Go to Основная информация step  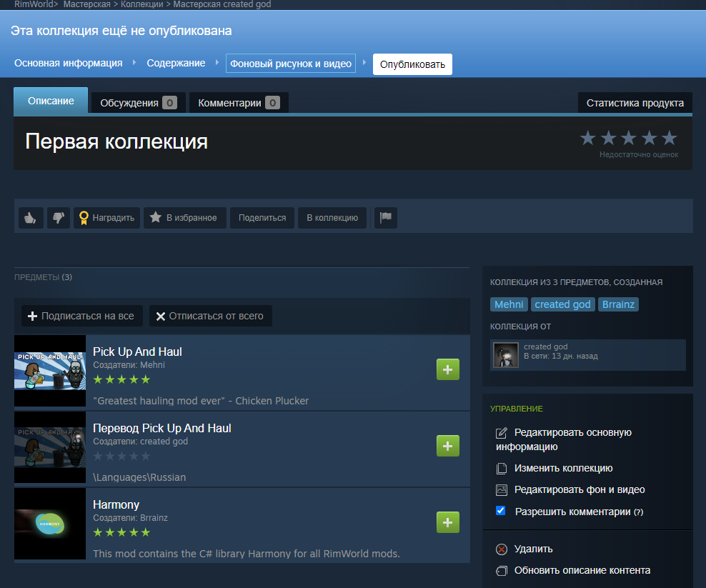(x=69, y=63)
